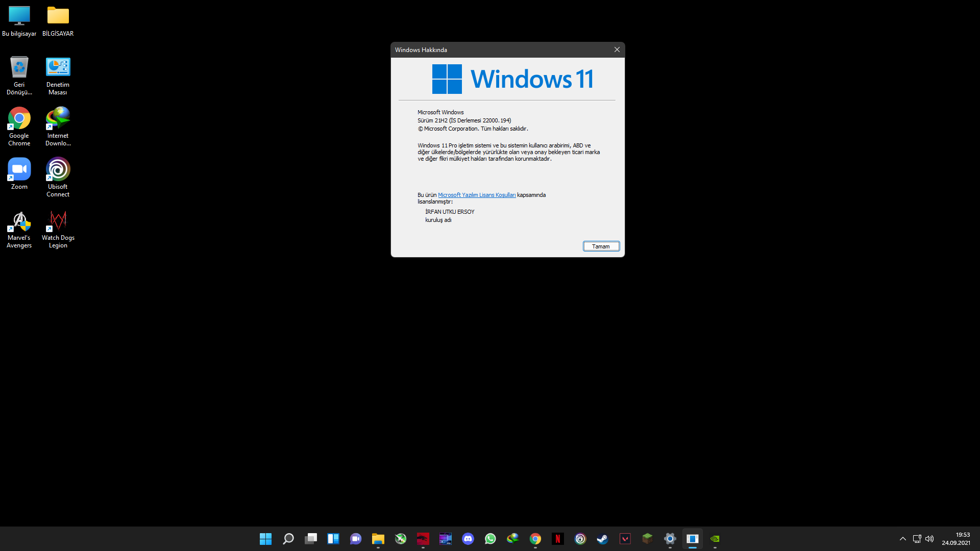
Task: Open taskbar Search
Action: pyautogui.click(x=288, y=539)
